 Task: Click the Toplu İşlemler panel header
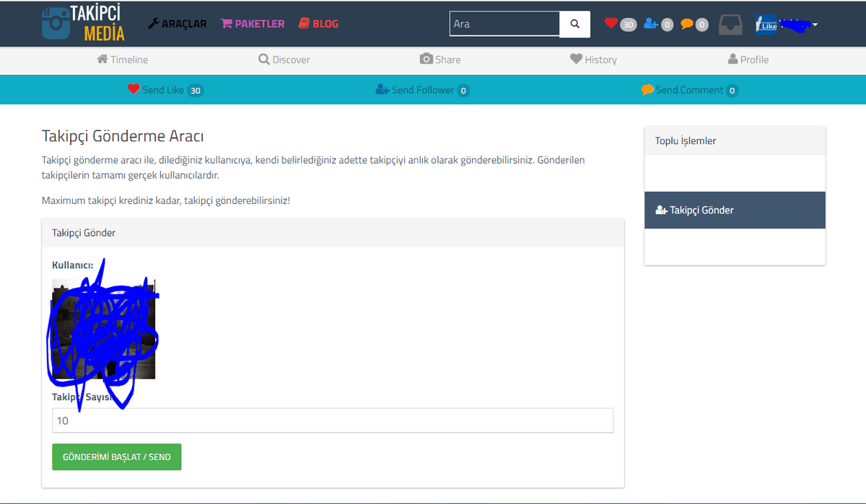click(735, 141)
